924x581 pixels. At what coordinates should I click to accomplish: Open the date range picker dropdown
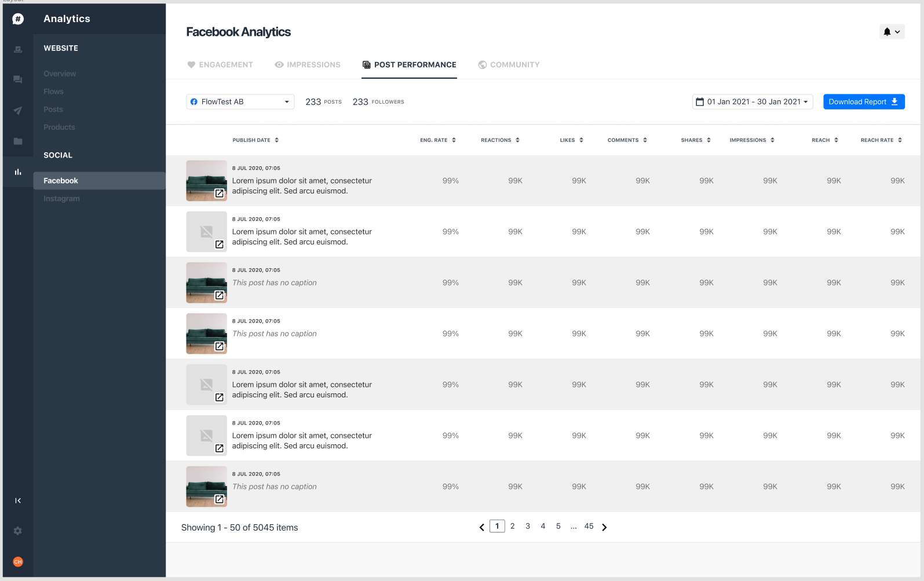(x=752, y=102)
